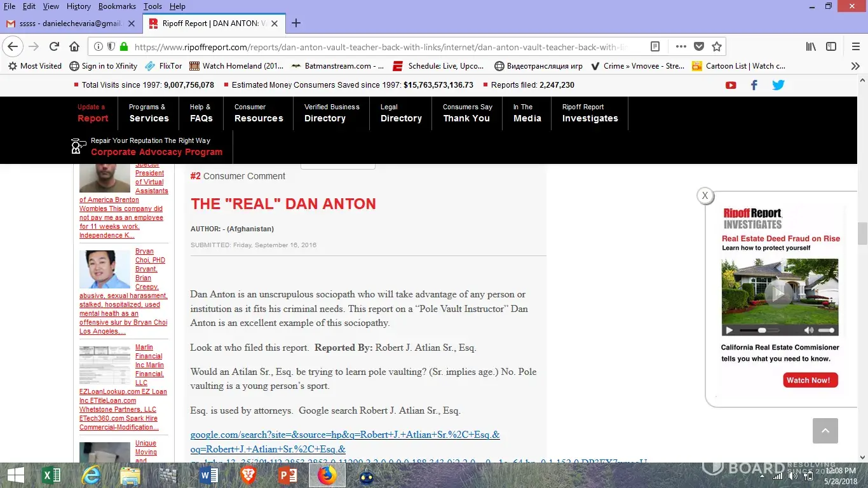Click the Firefox reload page button

coord(54,46)
